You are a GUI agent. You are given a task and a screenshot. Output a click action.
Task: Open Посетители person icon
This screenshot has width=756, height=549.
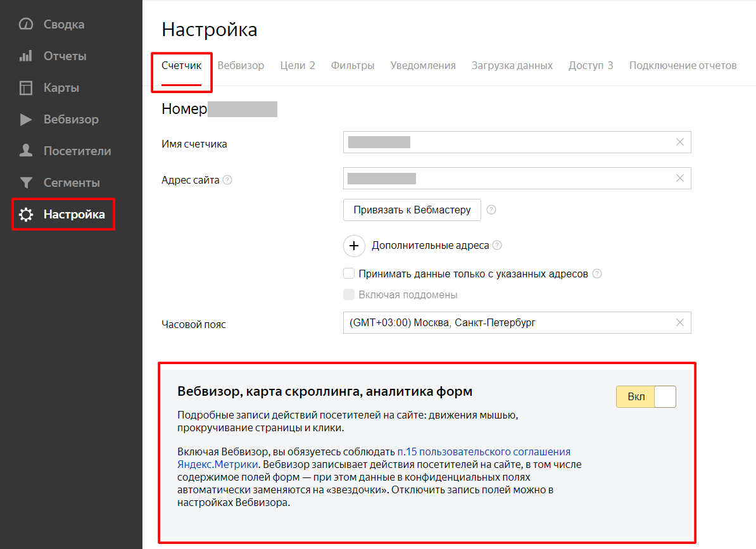point(25,151)
